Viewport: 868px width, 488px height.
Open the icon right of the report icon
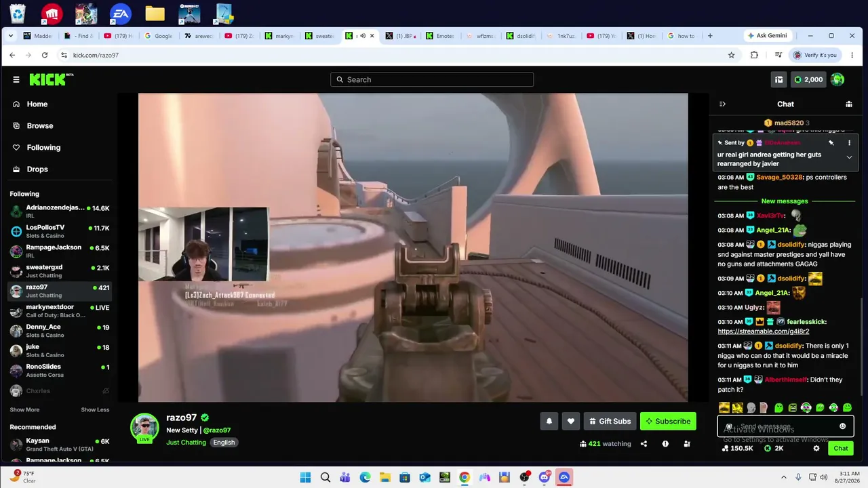(687, 444)
